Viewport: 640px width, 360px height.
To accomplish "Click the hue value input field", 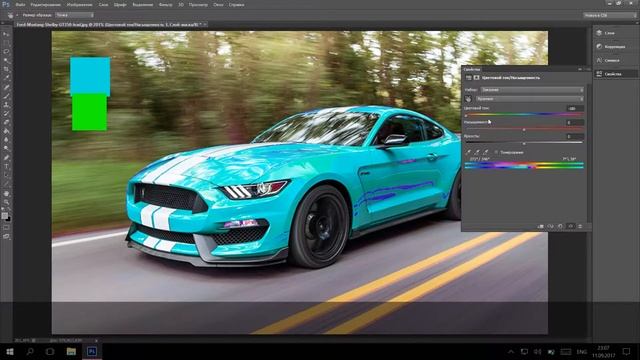I will coord(575,109).
